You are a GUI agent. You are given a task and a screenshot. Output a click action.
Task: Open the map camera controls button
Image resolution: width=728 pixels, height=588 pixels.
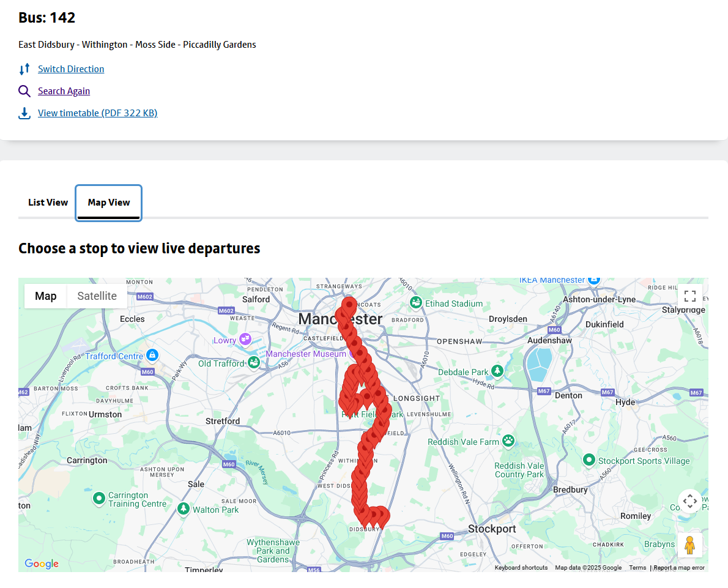coord(689,501)
